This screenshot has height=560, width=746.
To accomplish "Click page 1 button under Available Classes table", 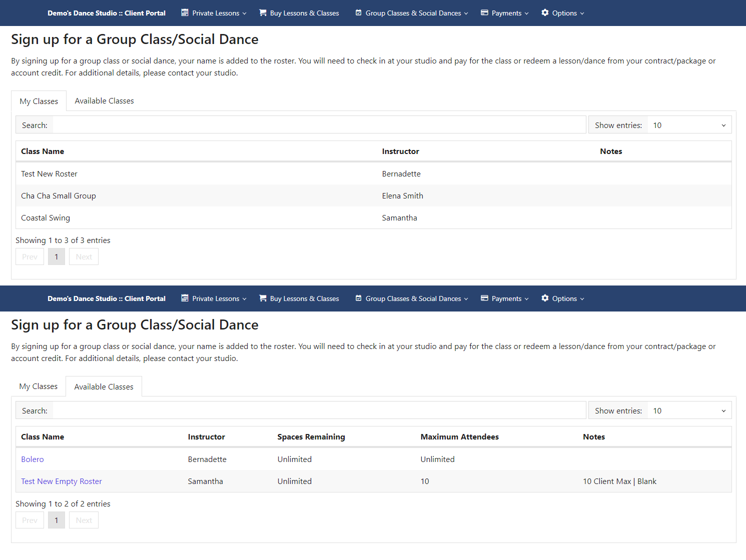I will click(x=57, y=520).
